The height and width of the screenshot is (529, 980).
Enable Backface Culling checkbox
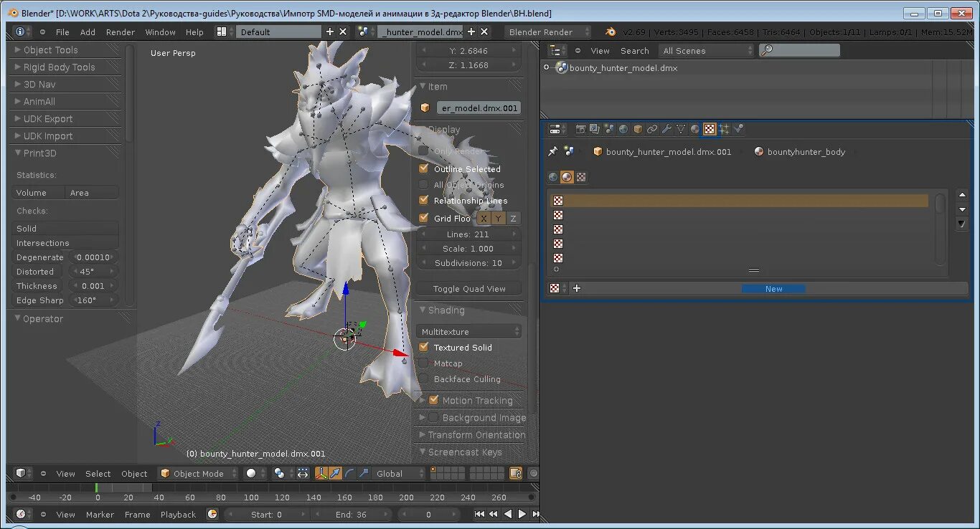(x=423, y=379)
